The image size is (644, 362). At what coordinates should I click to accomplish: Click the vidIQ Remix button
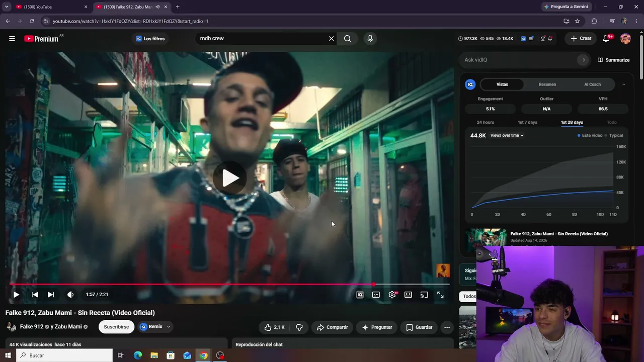click(x=151, y=327)
